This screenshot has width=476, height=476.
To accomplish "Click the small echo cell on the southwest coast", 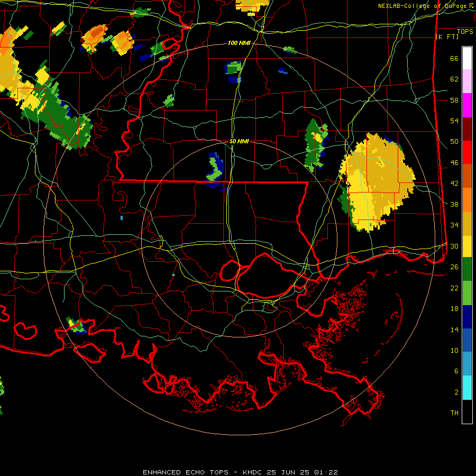I will coord(77,326).
